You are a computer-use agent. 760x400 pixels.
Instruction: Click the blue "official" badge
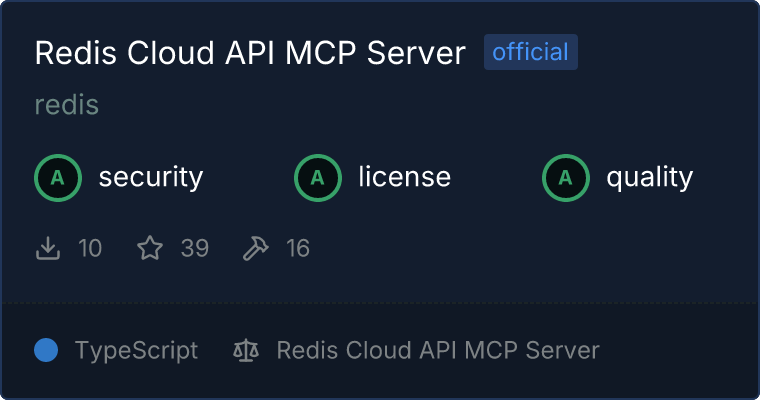(530, 52)
